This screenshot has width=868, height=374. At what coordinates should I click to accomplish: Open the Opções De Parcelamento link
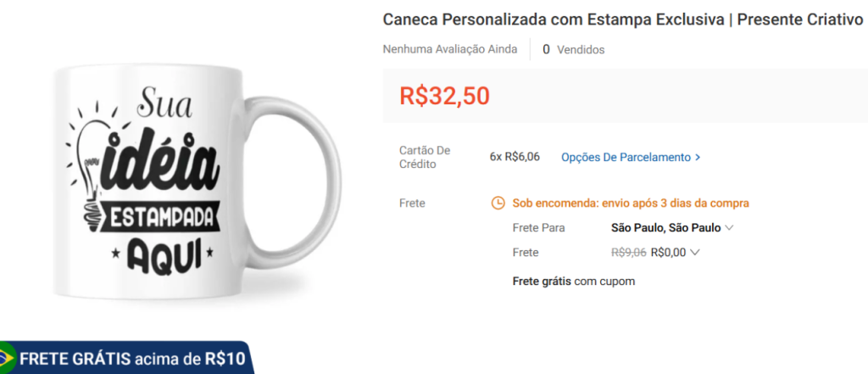click(x=631, y=158)
